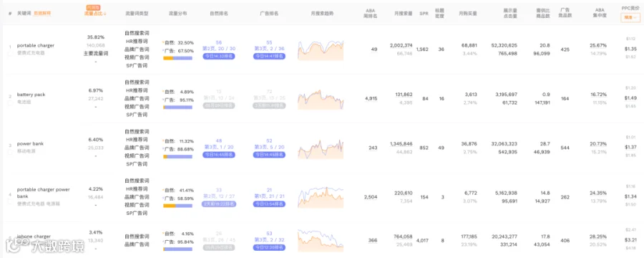Viewport: 644px width, 258px height.
Task: Click the 关键词 column header
Action: coord(24,14)
